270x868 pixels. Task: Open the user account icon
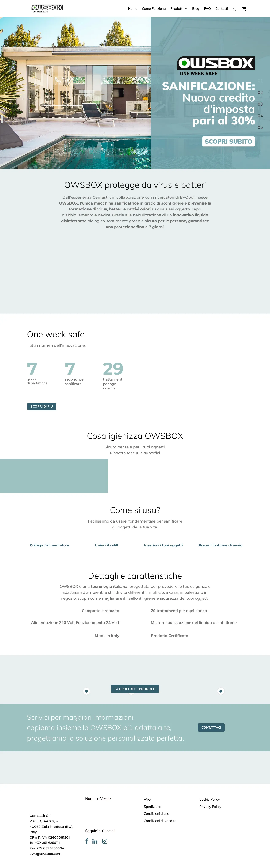[x=234, y=9]
